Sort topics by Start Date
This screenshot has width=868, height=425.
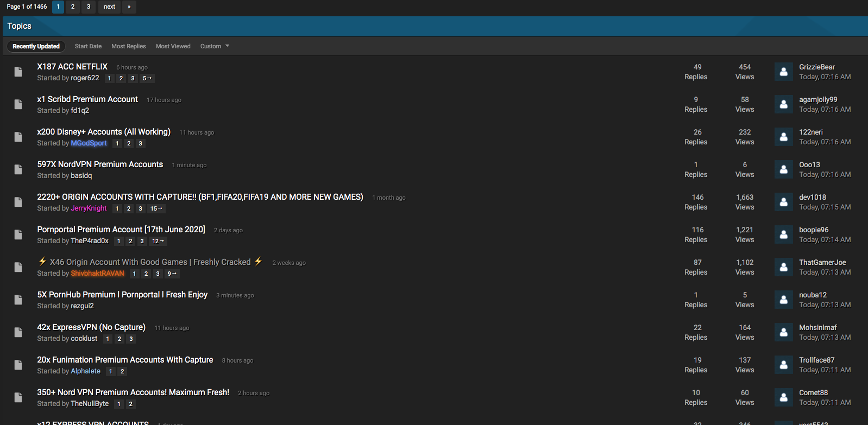point(88,46)
